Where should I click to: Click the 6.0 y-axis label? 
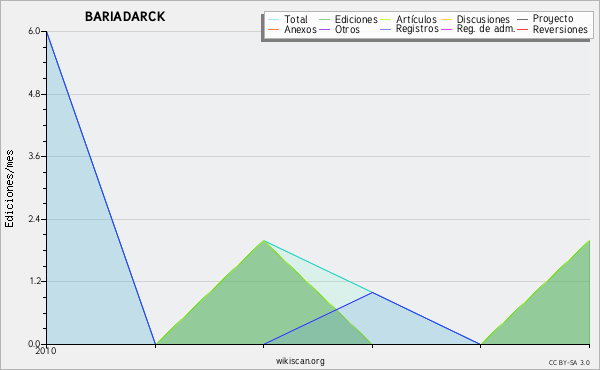point(34,31)
